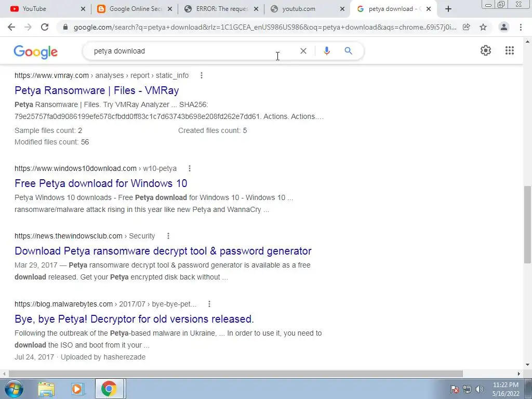This screenshot has width=532, height=399.
Task: Open options for the vmray.com result
Action: point(202,75)
